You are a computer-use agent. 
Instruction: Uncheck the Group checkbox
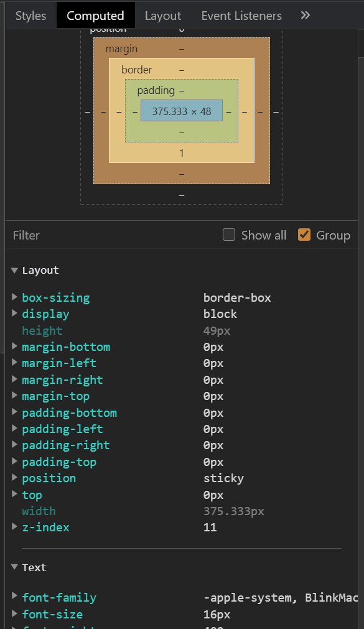click(x=304, y=235)
